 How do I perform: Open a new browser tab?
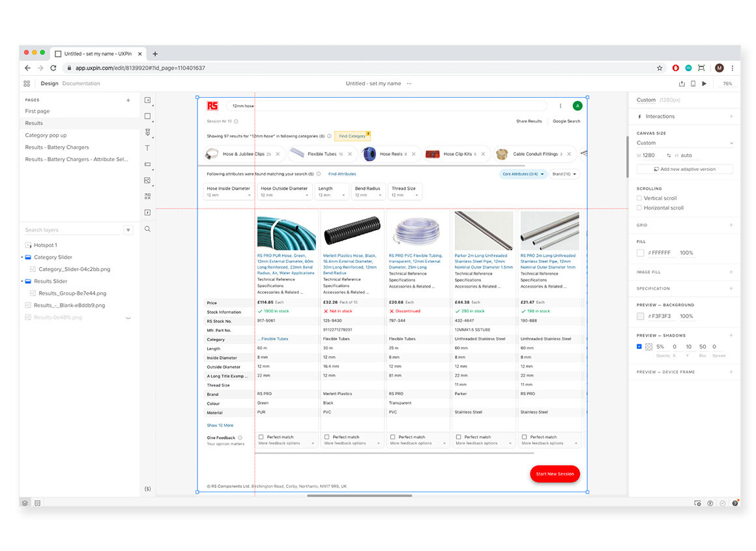click(x=155, y=54)
